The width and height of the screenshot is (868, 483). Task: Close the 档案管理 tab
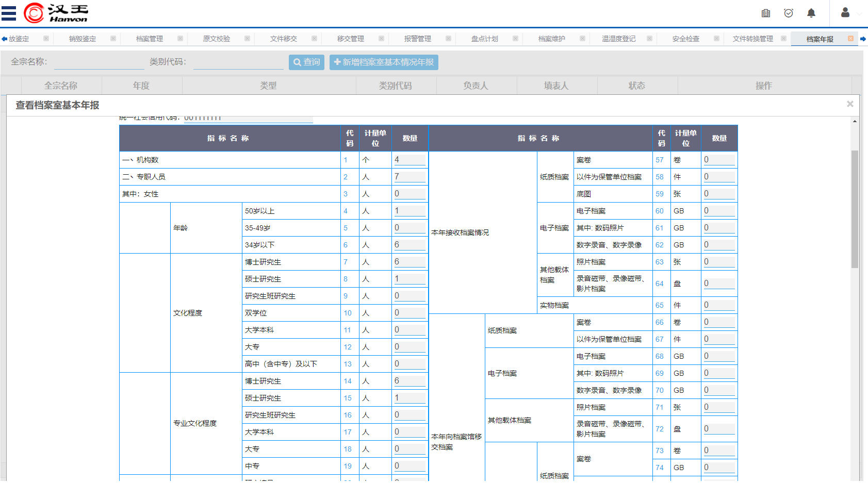pyautogui.click(x=180, y=39)
